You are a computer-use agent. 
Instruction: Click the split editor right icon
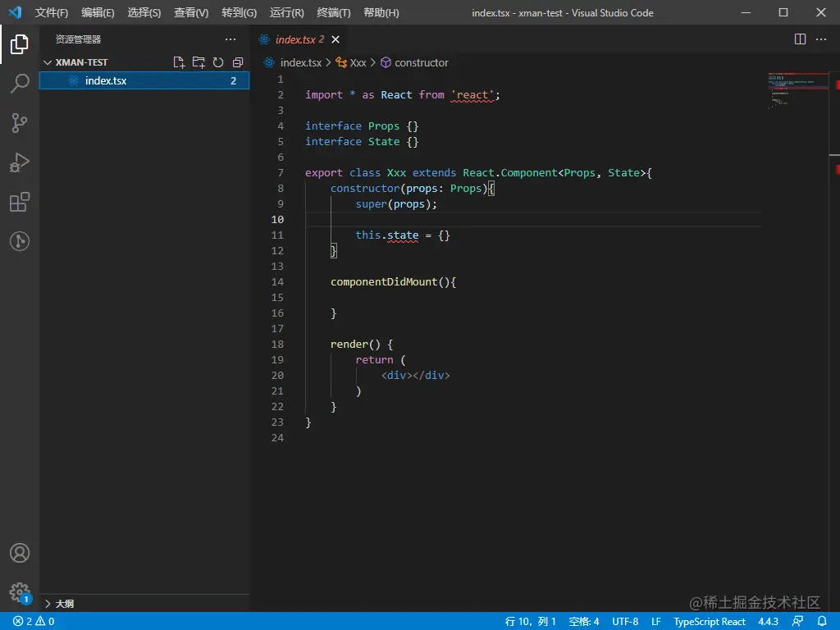(x=801, y=39)
